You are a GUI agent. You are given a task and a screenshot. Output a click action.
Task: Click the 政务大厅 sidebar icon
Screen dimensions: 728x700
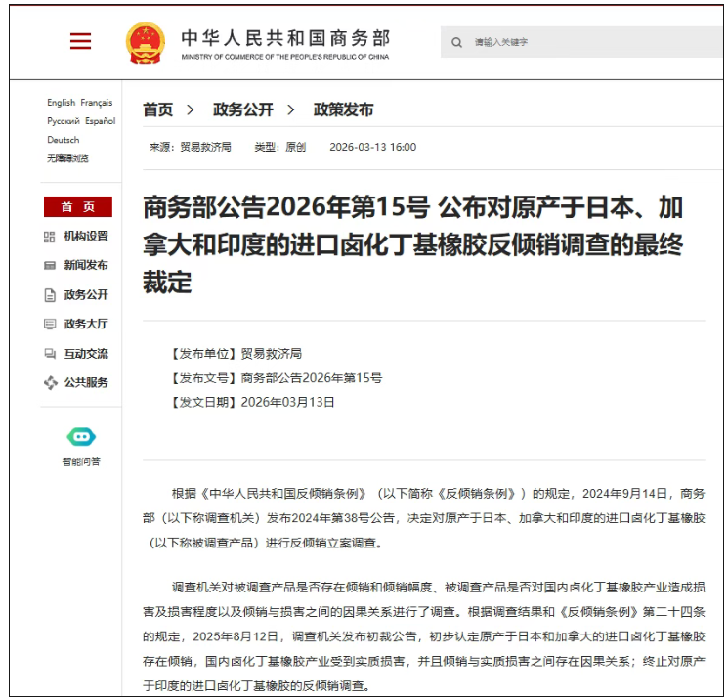click(x=50, y=325)
